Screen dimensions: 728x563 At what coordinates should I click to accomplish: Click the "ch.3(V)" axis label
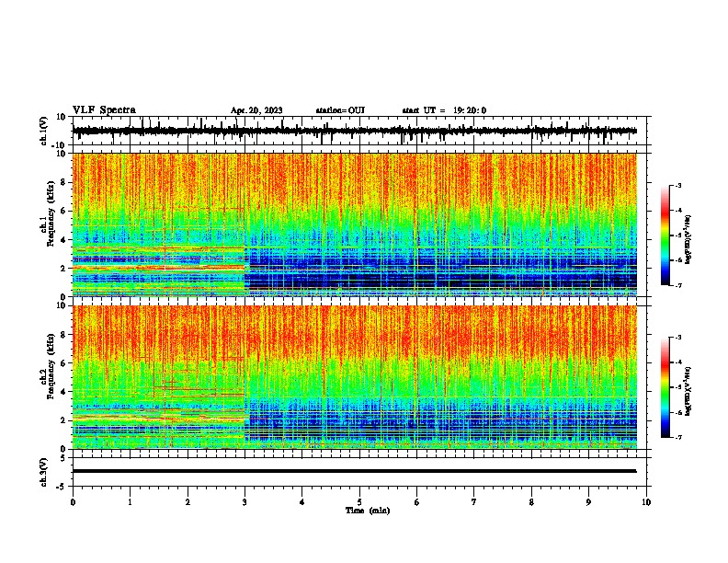[44, 472]
